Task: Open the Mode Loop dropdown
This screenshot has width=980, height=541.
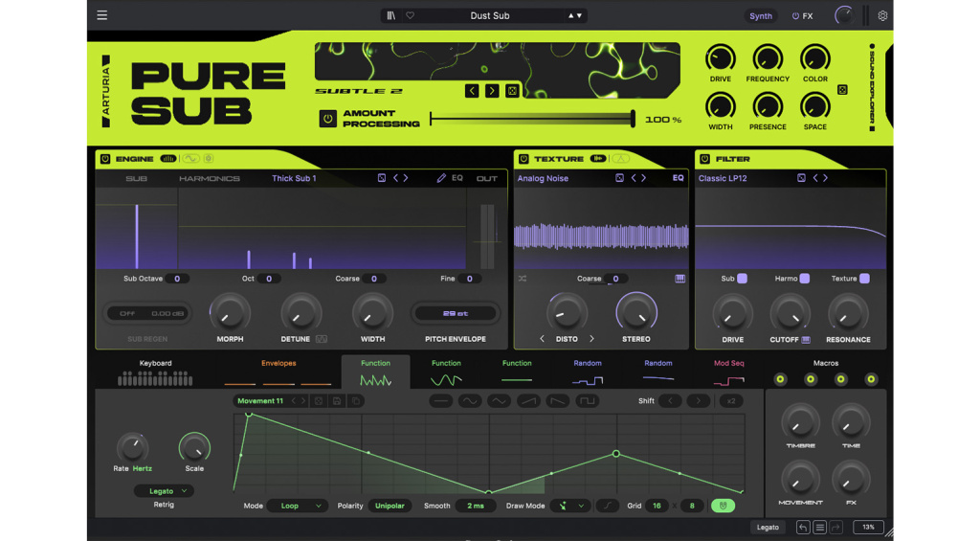Action: (x=297, y=506)
